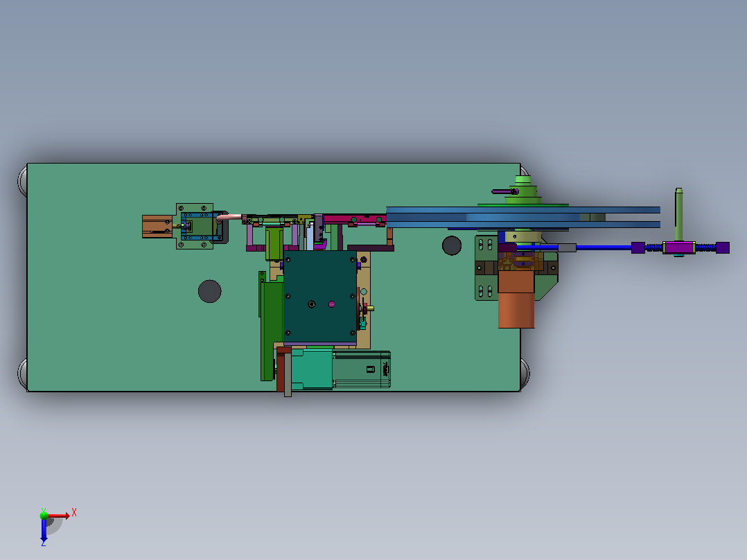The height and width of the screenshot is (560, 747).
Task: Pick the magenta bar above the teal block
Action: click(355, 219)
